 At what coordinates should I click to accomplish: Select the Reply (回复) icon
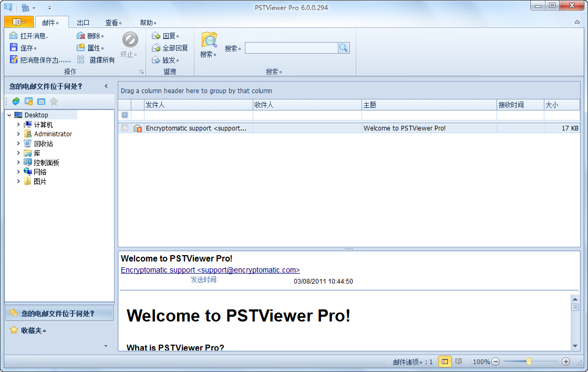[156, 35]
